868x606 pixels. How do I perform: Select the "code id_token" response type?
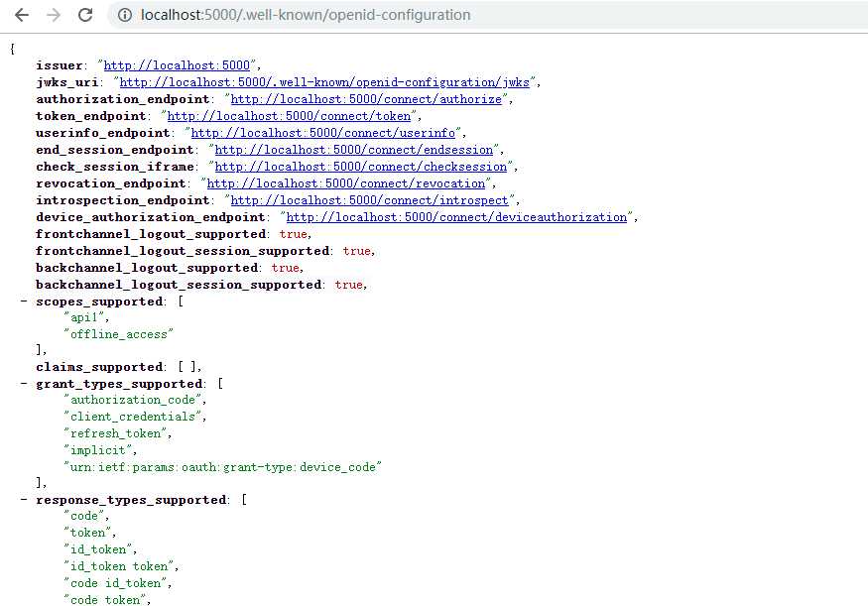coord(115,583)
